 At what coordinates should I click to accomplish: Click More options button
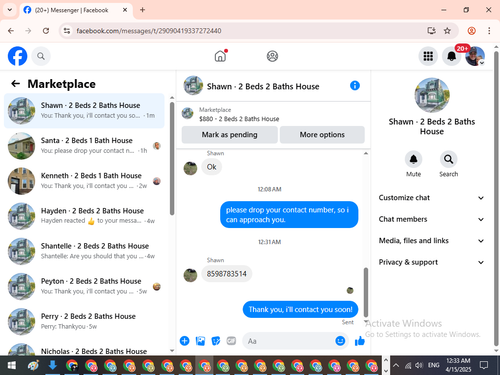tap(322, 135)
